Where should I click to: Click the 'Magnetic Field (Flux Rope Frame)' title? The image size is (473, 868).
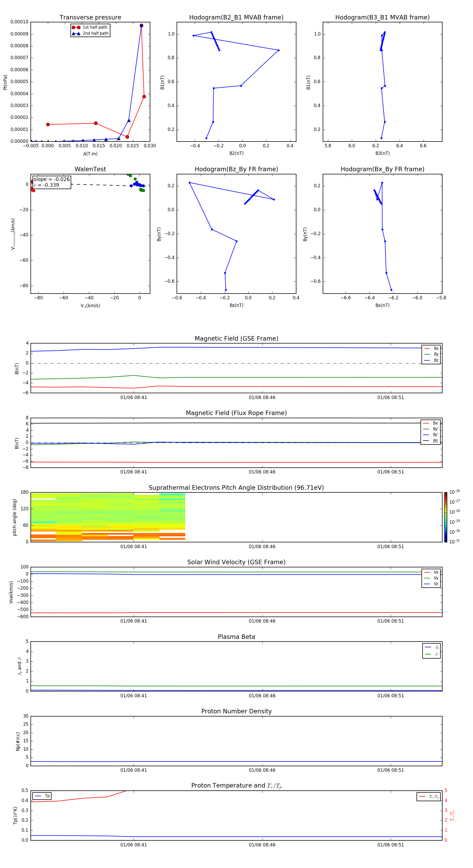click(236, 413)
